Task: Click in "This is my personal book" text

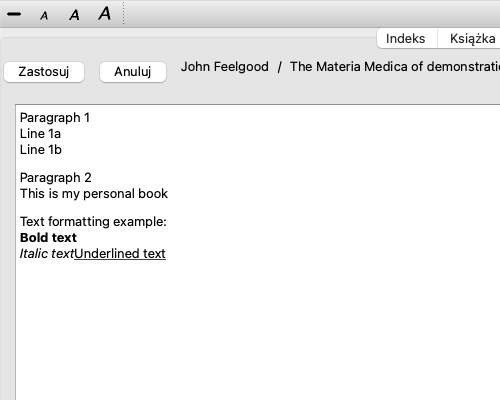Action: click(x=94, y=194)
